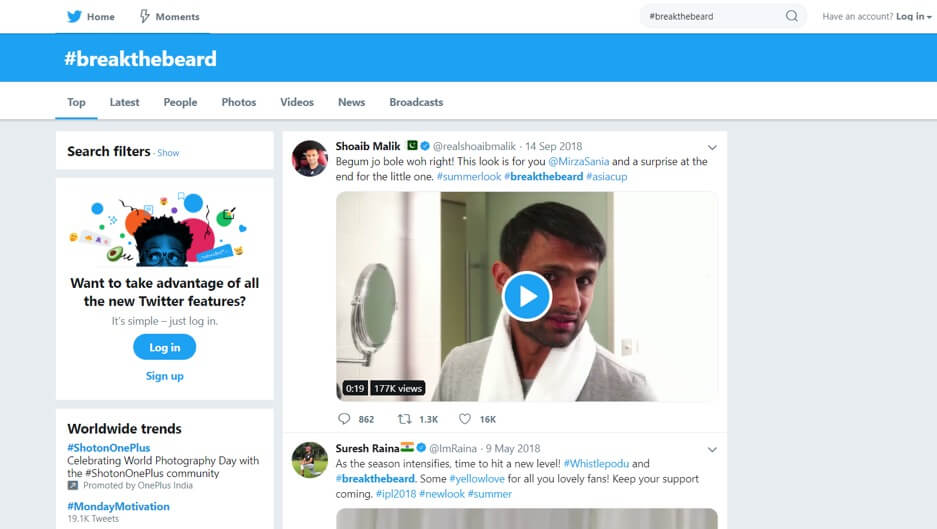This screenshot has width=937, height=529.
Task: Click the #asiacup hashtag
Action: [607, 176]
